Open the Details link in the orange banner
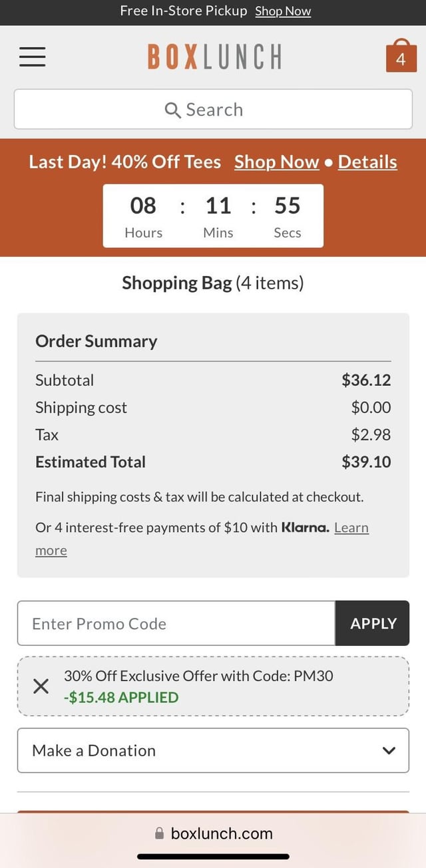The width and height of the screenshot is (426, 868). click(x=367, y=162)
